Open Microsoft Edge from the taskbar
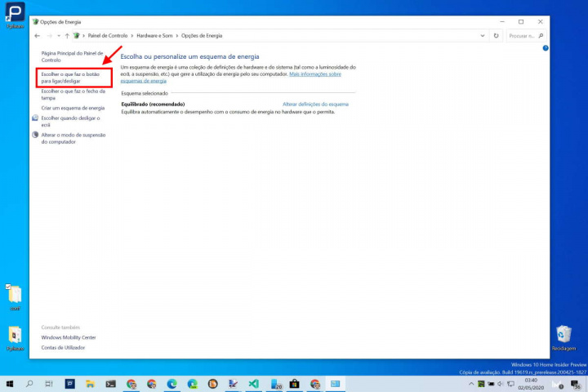Viewport: 588px width, 392px height. click(x=172, y=383)
